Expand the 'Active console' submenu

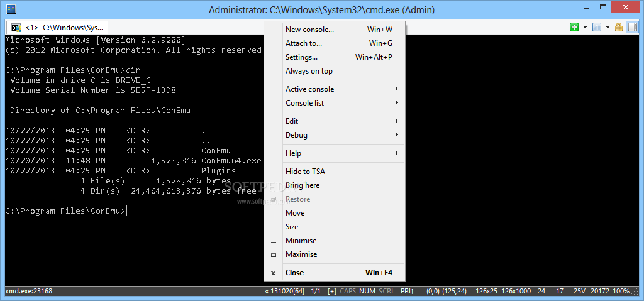335,89
